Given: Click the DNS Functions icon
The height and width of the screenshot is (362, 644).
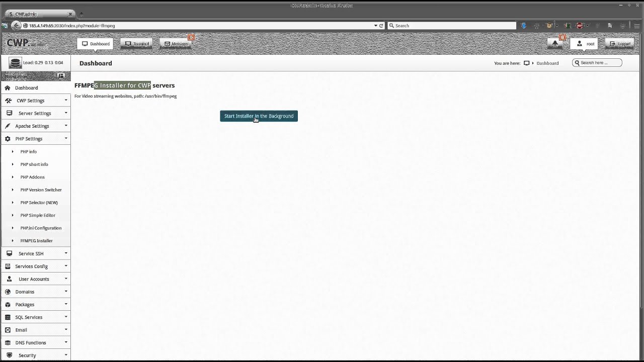Looking at the screenshot, I should point(8,343).
